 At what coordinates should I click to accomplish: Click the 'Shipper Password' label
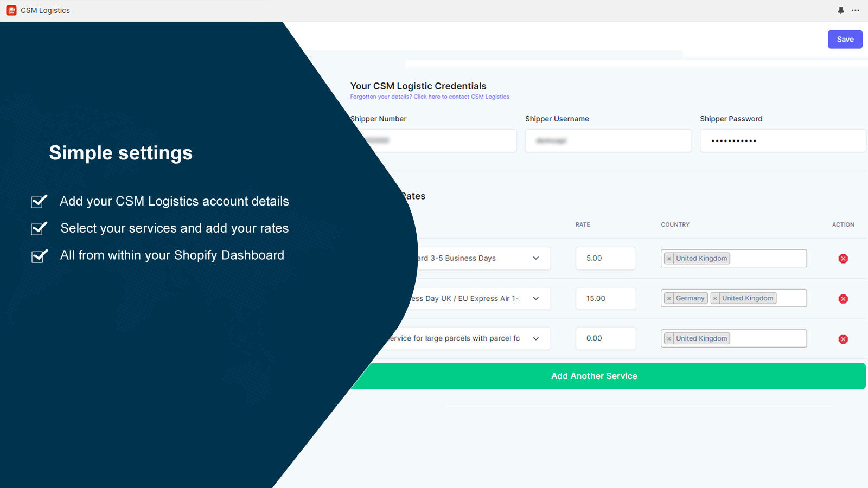point(731,119)
